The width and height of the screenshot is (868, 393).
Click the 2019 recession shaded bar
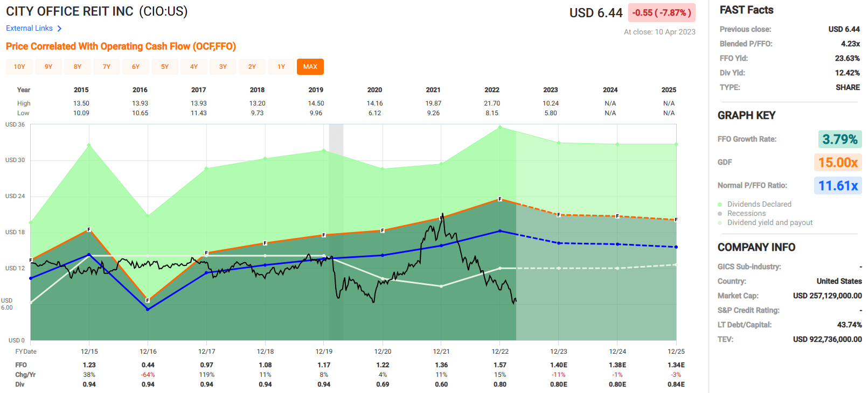click(336, 231)
